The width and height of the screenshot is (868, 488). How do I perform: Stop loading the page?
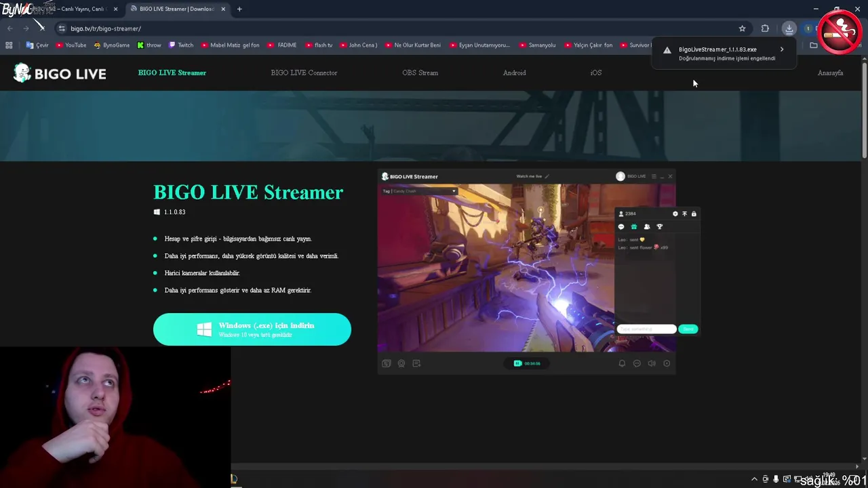(42, 28)
